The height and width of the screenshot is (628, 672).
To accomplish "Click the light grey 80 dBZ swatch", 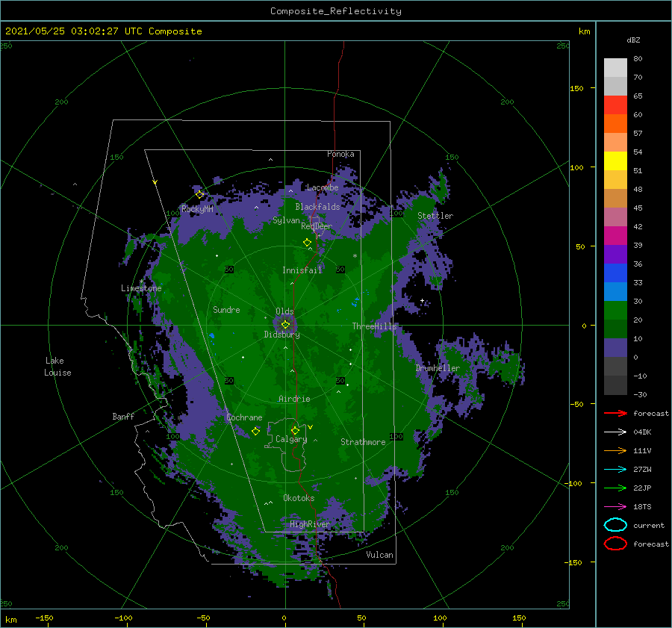I will pos(615,68).
